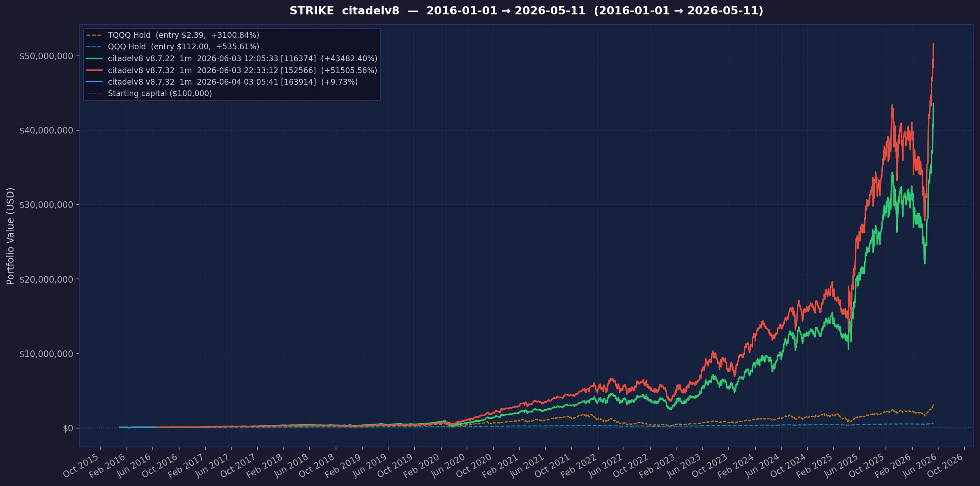
Task: Click the Oct 2020 x-axis label
Action: pyautogui.click(x=474, y=465)
